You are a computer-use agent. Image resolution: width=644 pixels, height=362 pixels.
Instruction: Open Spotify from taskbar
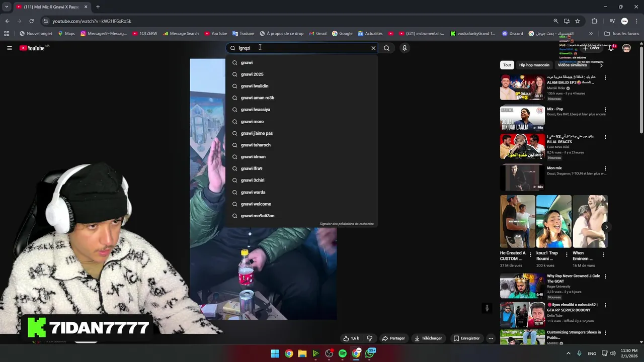coord(343,353)
